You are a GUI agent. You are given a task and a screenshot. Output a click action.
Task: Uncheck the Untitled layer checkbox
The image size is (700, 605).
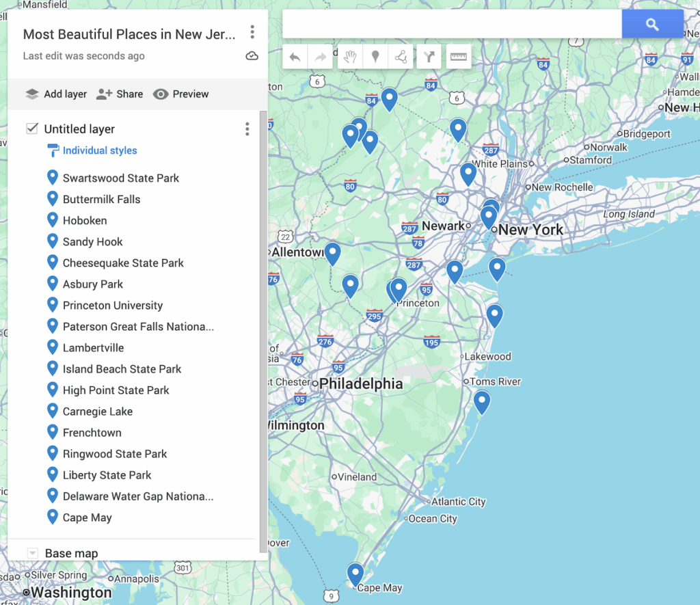tap(31, 129)
